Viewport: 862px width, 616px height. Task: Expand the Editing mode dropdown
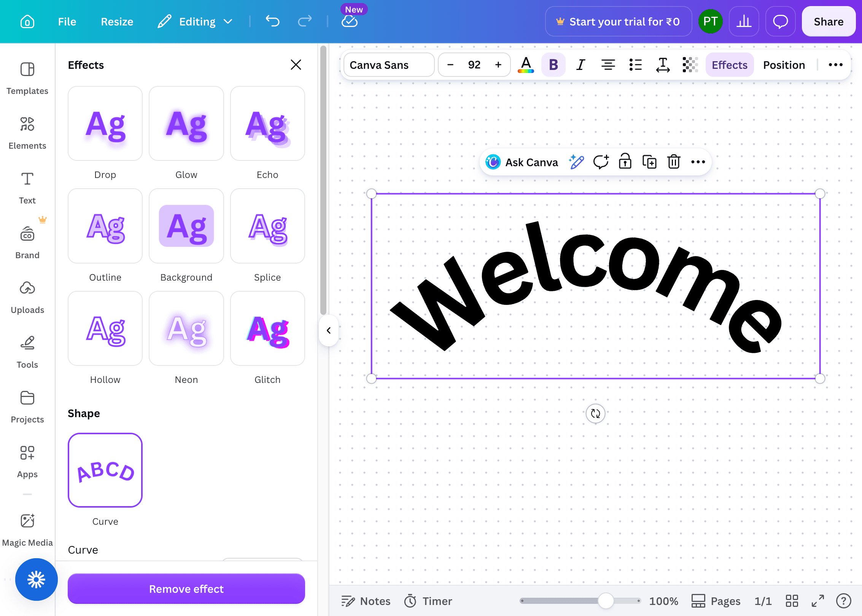[195, 22]
